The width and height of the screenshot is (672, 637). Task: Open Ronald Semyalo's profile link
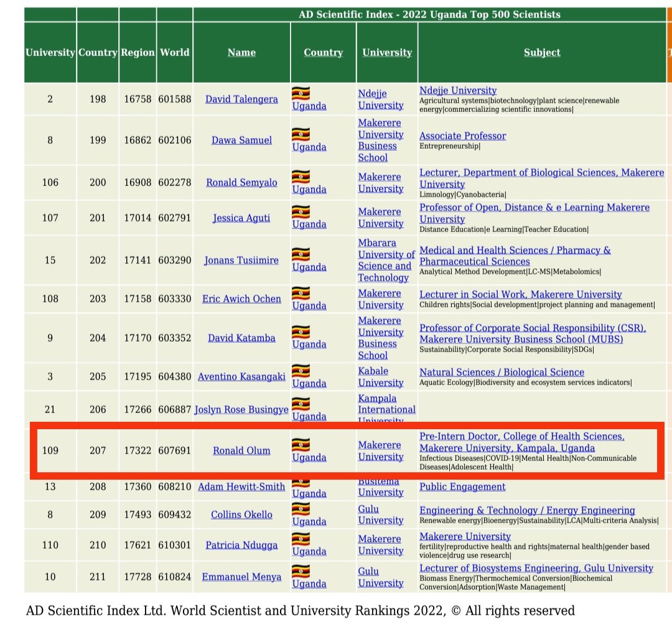241,182
